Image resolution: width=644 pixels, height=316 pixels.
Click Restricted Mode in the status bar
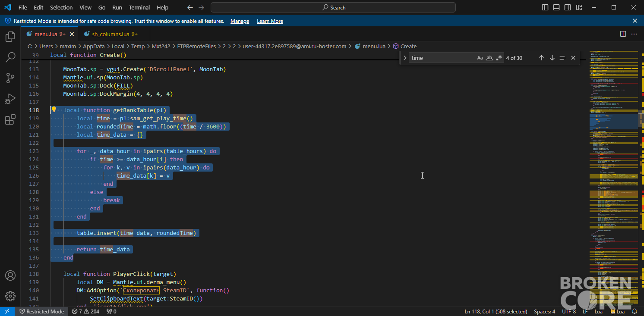pos(41,311)
